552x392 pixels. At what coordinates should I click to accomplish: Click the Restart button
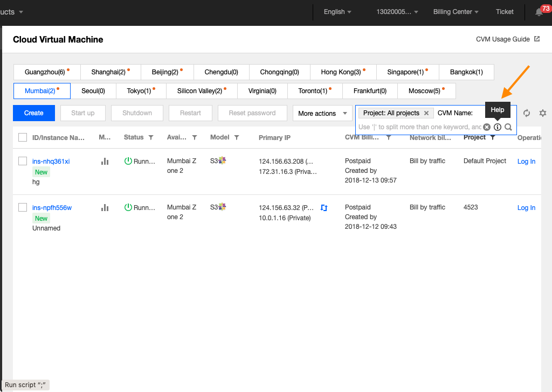coord(190,113)
